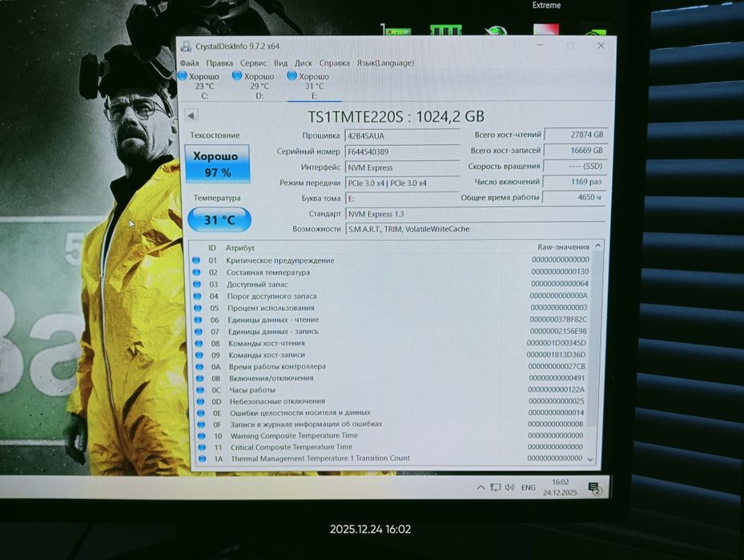Click the transfer mode field PCIe 3.0 x4

point(402,183)
